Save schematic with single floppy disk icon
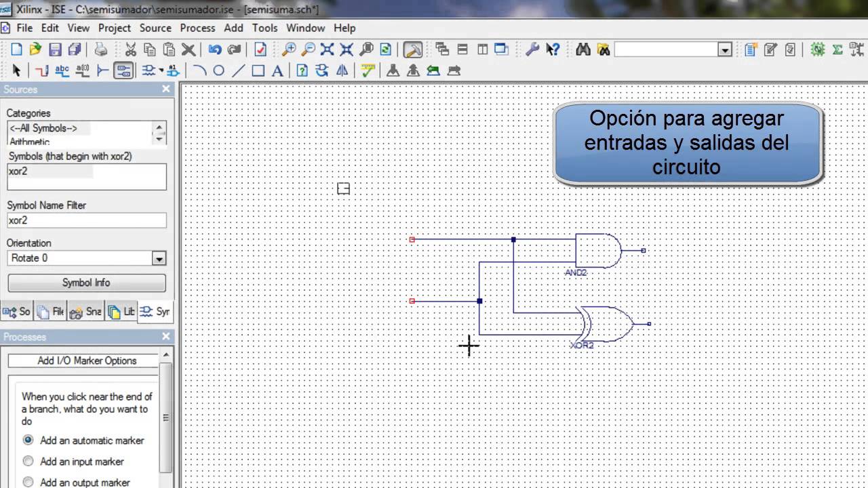Screen dimensions: 868x488 pyautogui.click(x=55, y=49)
